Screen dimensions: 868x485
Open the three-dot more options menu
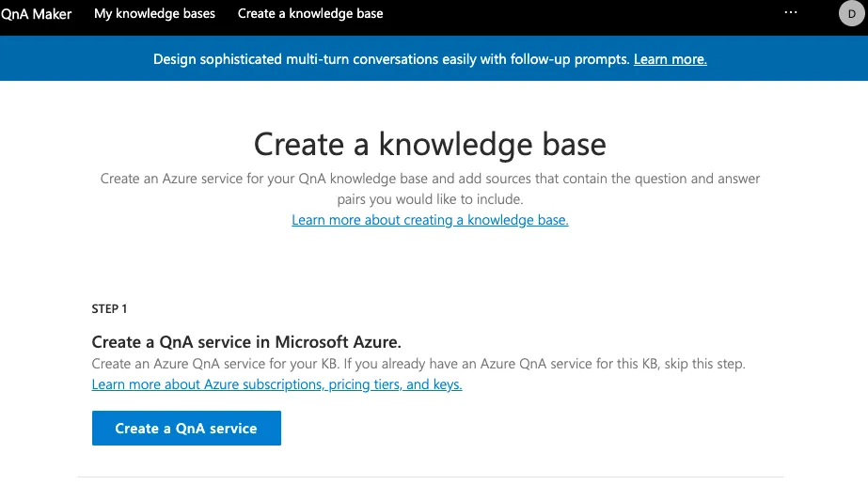coord(791,12)
